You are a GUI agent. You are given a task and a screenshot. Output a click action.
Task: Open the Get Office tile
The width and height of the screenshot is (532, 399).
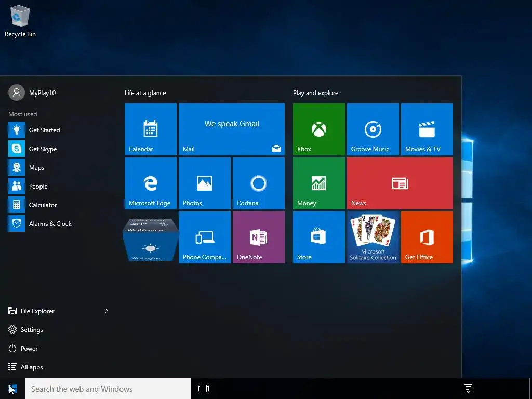click(x=427, y=237)
